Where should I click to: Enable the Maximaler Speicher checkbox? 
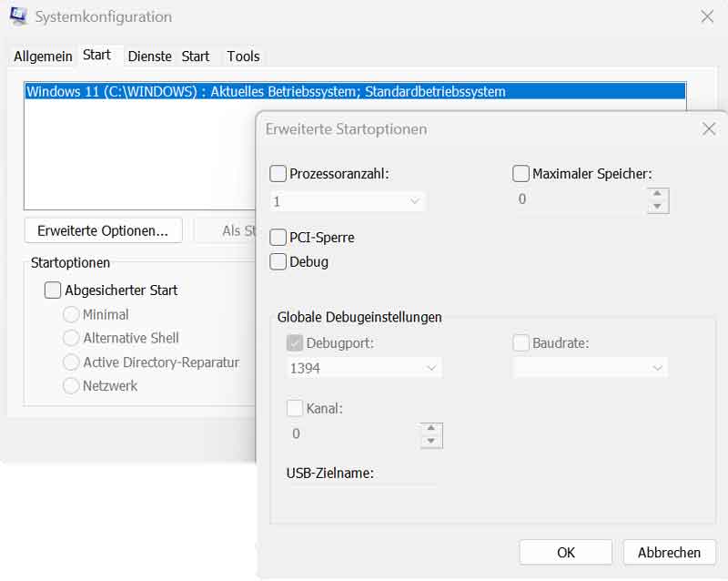point(521,174)
